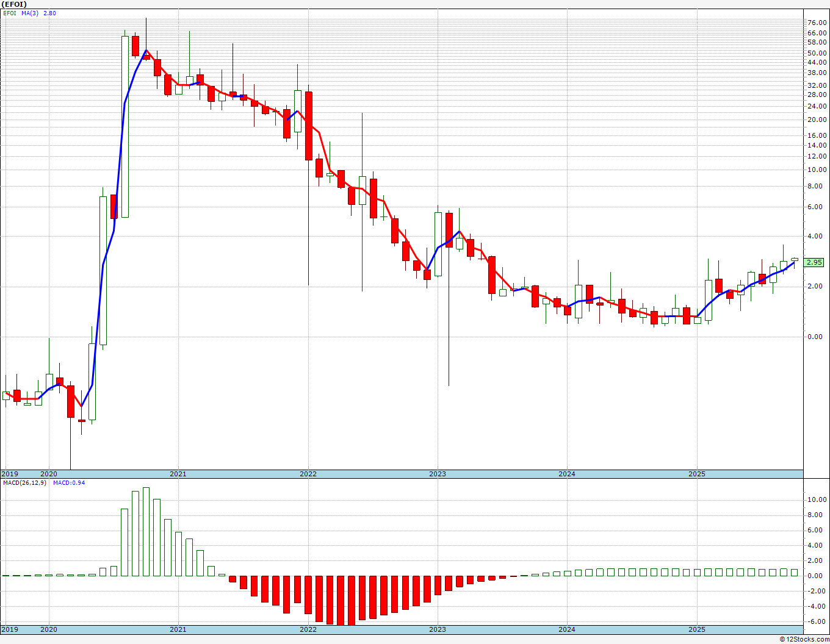Select the 66.00 price axis label
This screenshot has height=644, width=830.
point(817,33)
